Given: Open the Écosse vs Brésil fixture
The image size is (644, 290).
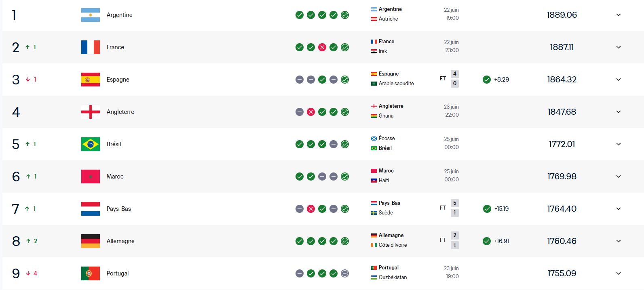Looking at the screenshot, I should pos(415,143).
